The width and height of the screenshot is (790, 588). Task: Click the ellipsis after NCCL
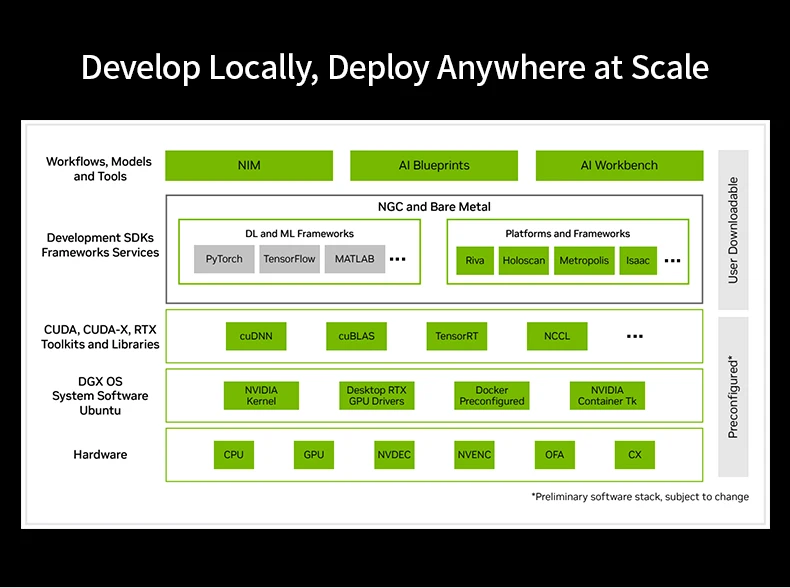tap(635, 337)
